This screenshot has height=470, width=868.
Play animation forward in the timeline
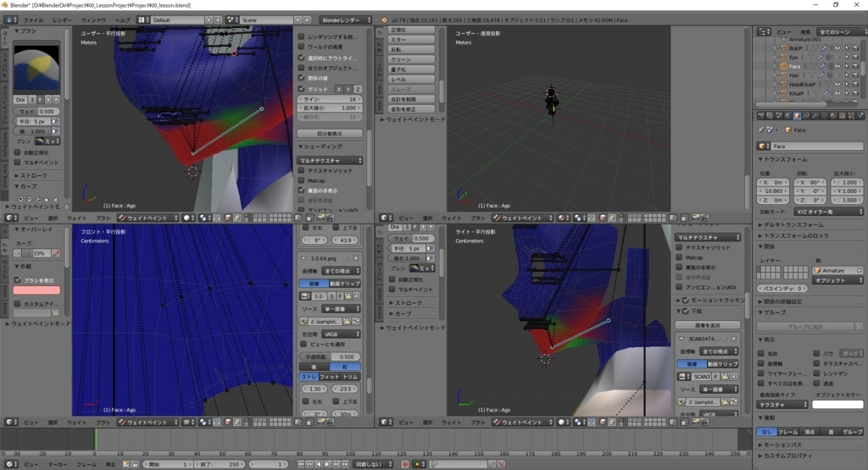[327, 464]
